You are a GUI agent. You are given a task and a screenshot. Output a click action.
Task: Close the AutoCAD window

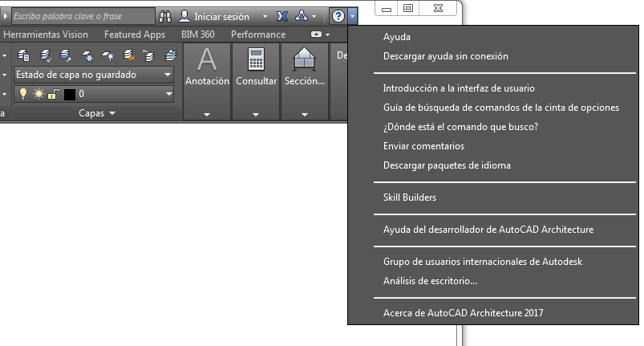click(438, 8)
